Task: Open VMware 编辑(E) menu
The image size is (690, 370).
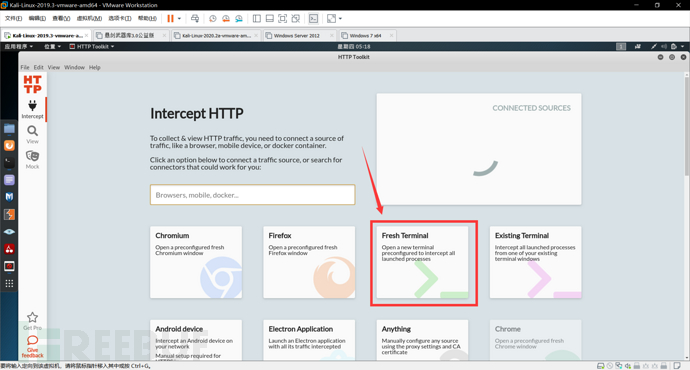Action: tap(37, 18)
